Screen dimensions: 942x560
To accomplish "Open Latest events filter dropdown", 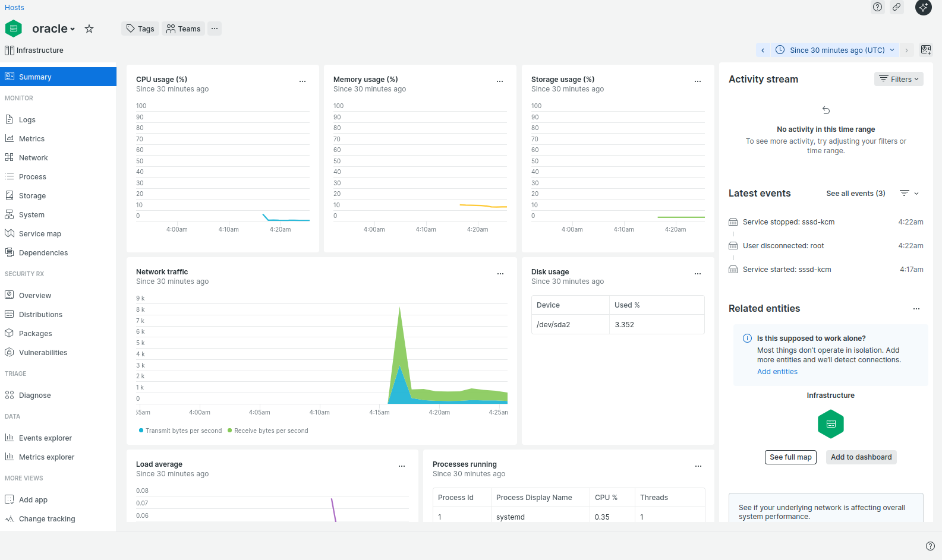I will point(909,194).
